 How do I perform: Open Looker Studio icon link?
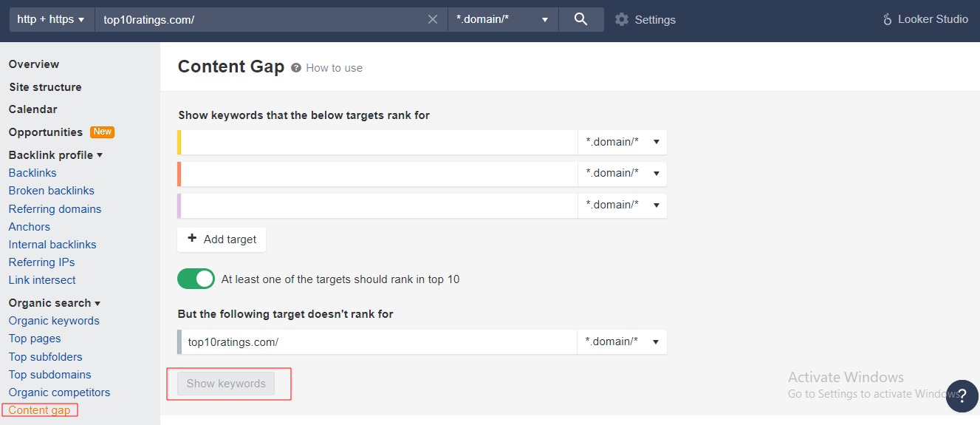pyautogui.click(x=887, y=19)
